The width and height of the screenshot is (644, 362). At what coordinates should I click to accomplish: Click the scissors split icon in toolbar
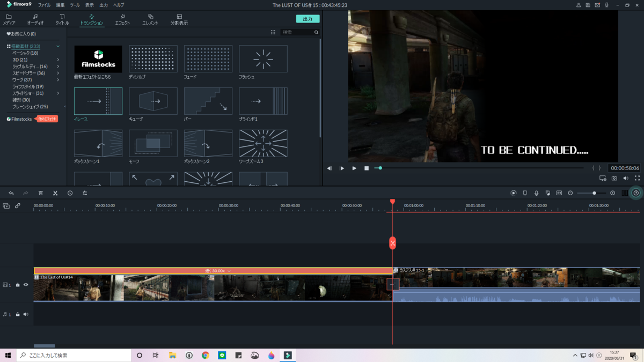pyautogui.click(x=55, y=193)
